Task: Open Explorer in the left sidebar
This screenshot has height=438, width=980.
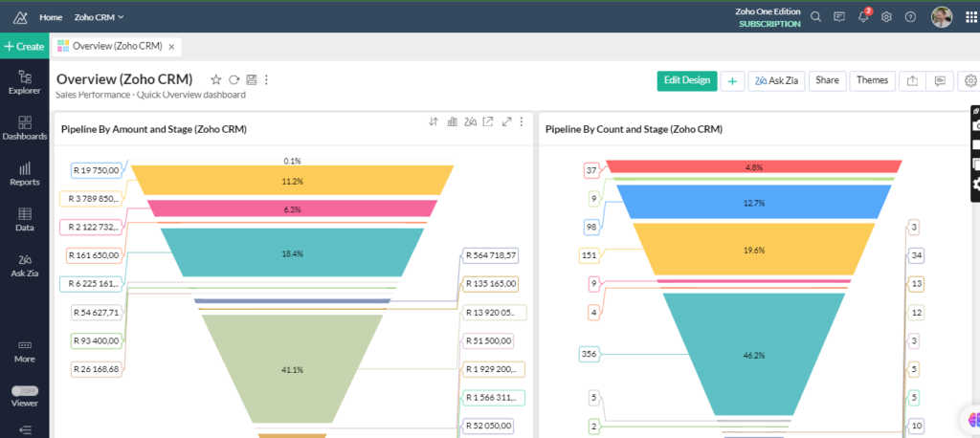Action: tap(24, 82)
